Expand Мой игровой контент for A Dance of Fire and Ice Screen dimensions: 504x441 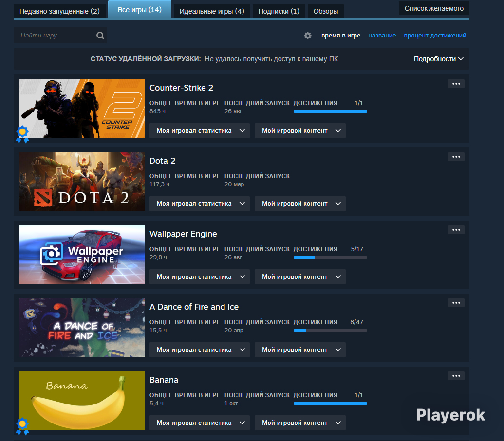tap(300, 349)
